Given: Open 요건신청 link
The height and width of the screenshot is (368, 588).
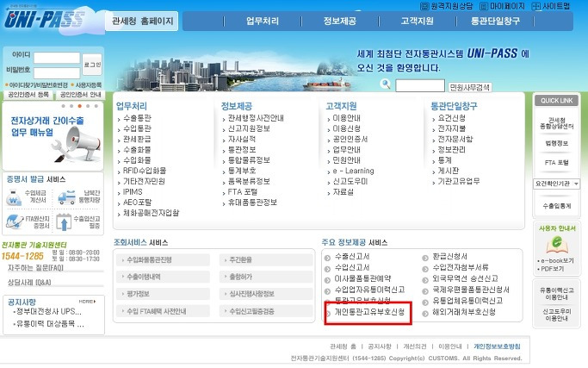Looking at the screenshot, I should point(452,118).
